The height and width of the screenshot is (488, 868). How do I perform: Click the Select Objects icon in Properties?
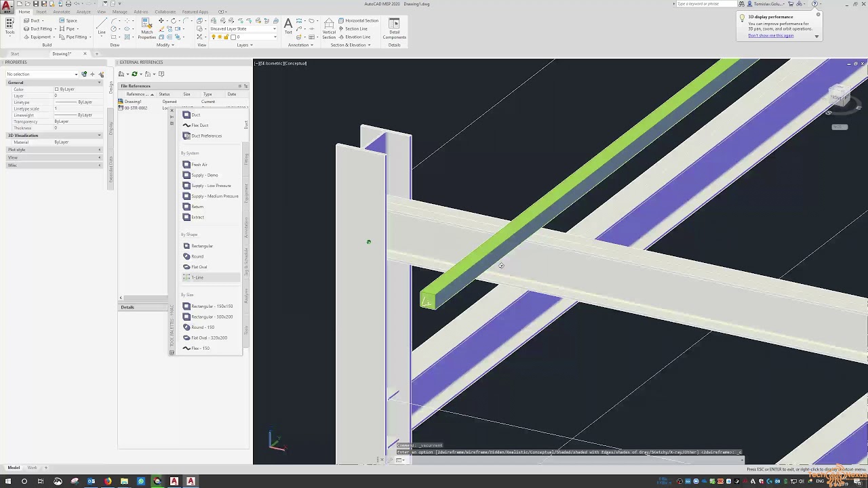93,74
